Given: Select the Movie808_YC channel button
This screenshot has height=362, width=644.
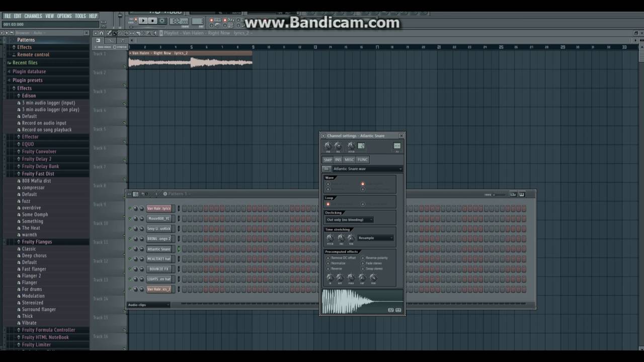Looking at the screenshot, I should [x=159, y=219].
